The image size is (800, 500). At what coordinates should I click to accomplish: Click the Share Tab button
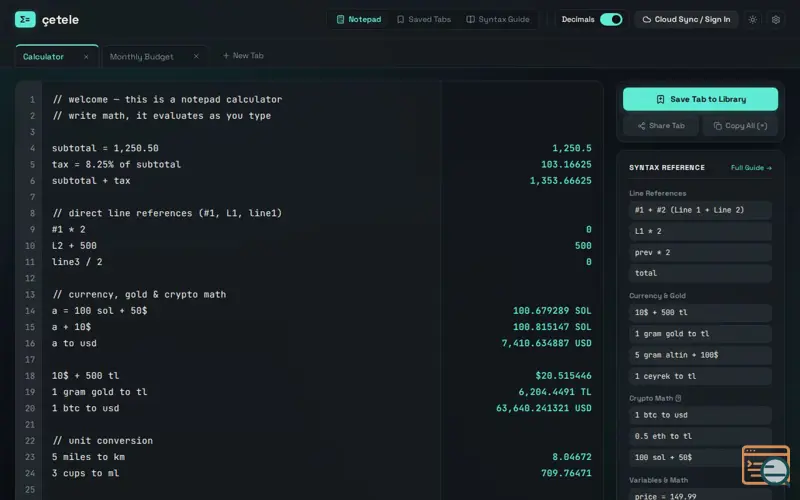pos(661,126)
